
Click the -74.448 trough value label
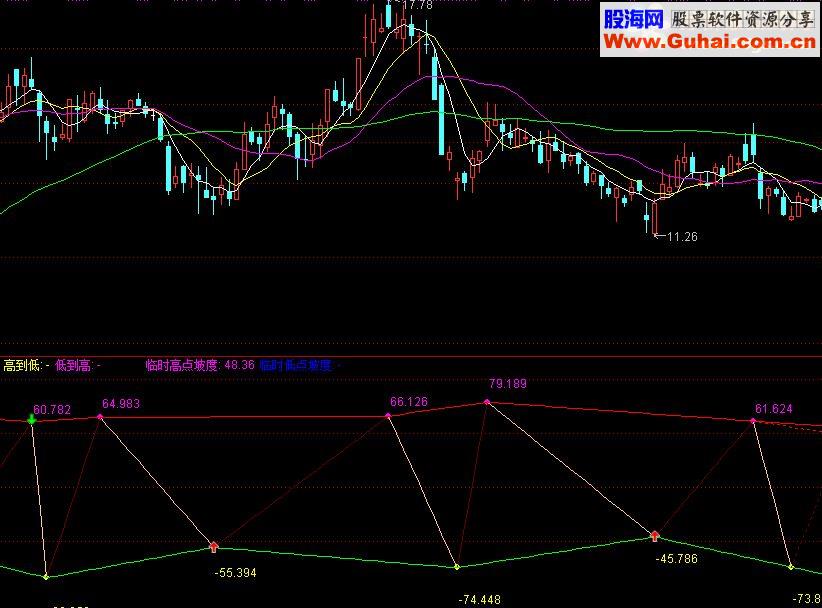tap(480, 599)
